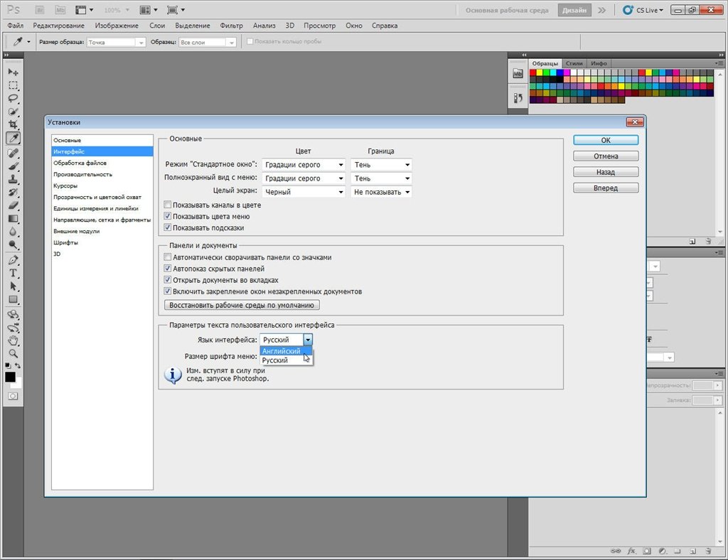The image size is (728, 560).
Task: Pick the pure red swatch in Образцы
Action: [x=534, y=72]
